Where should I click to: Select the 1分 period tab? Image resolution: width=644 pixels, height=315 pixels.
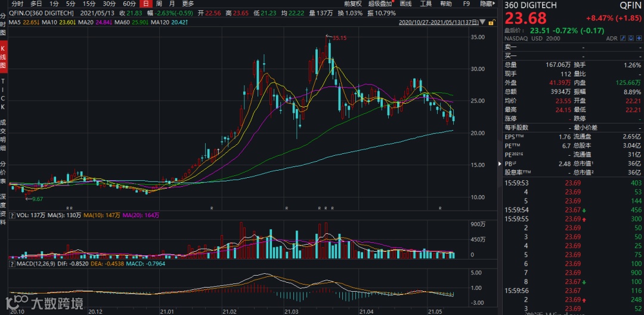click(54, 4)
